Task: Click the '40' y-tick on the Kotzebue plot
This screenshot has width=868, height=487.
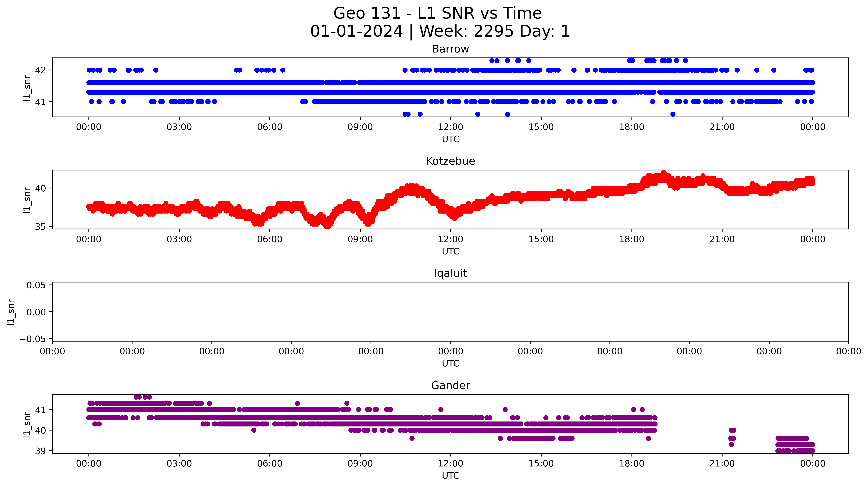Action: coord(40,188)
